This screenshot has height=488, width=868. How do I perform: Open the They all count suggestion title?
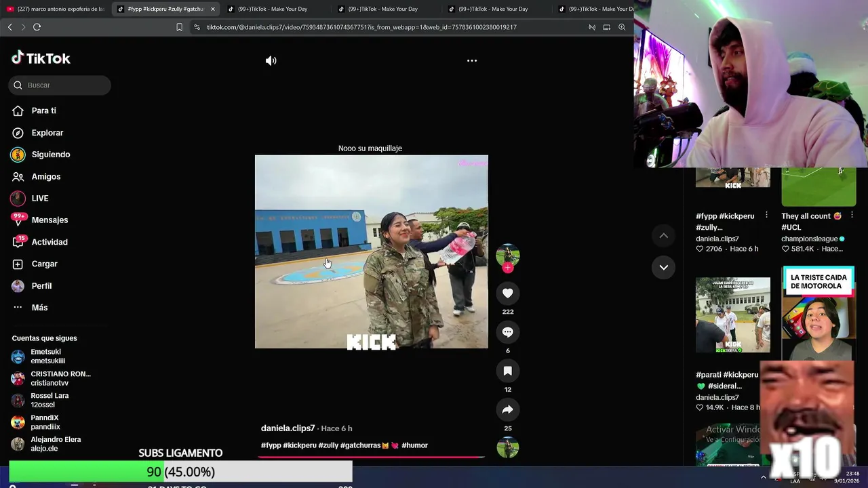(811, 222)
